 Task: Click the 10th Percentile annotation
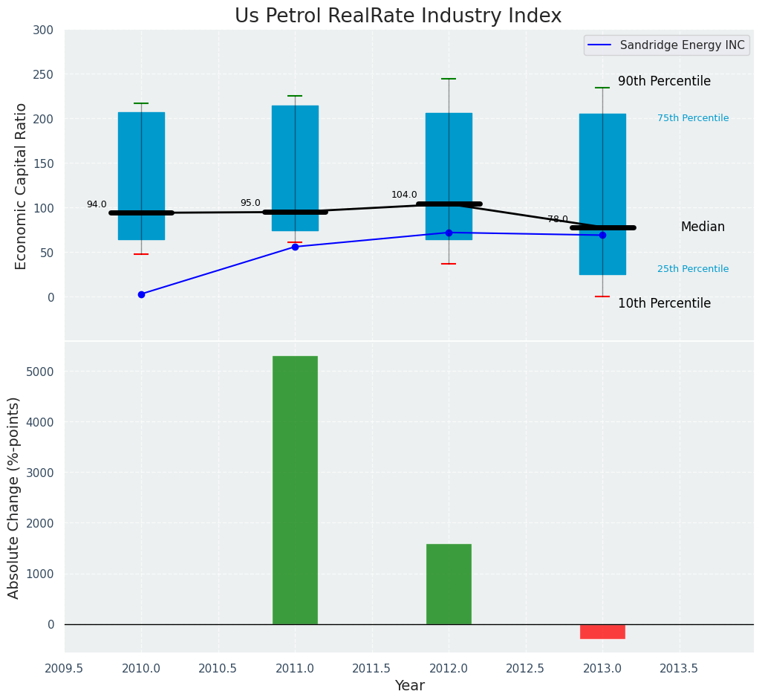(664, 303)
